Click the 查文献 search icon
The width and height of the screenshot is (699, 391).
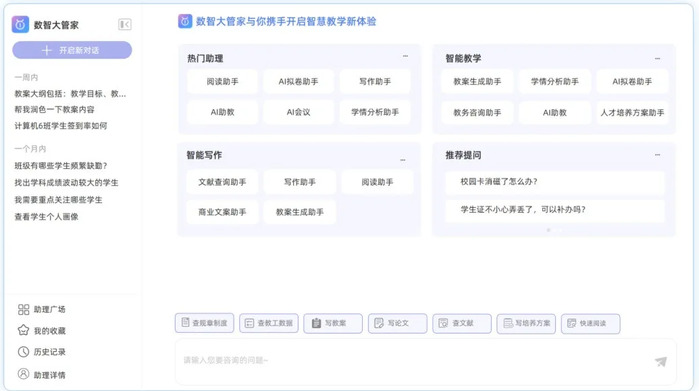click(443, 323)
